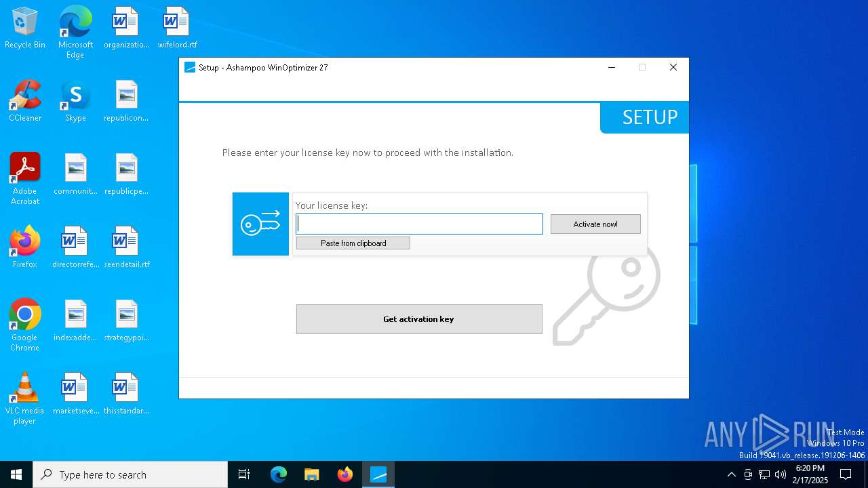This screenshot has width=868, height=488.
Task: Select wifelord.rtf desktop file
Action: pyautogui.click(x=177, y=28)
